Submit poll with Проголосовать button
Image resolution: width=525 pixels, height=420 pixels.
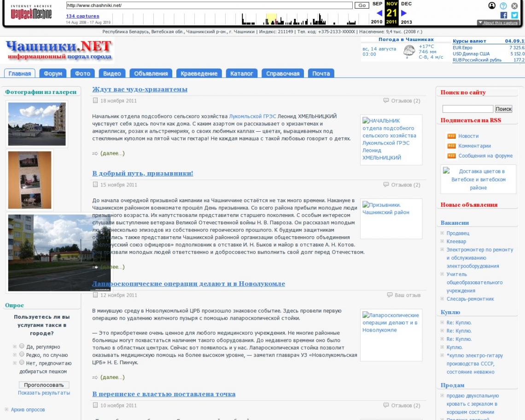pos(44,385)
